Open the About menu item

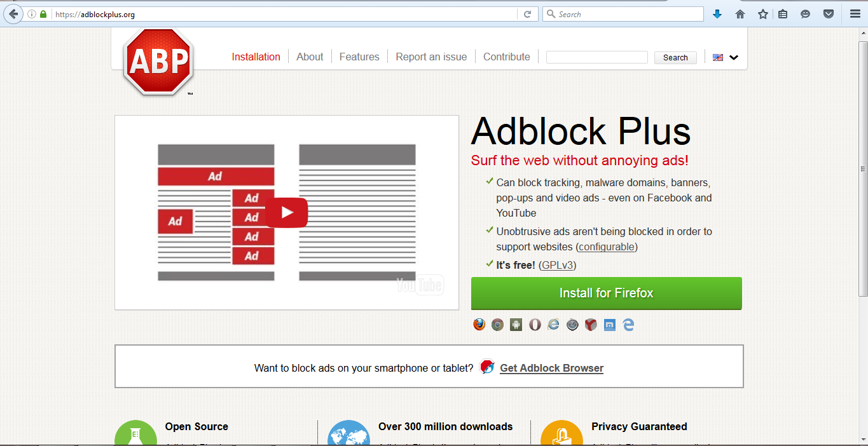(x=310, y=57)
